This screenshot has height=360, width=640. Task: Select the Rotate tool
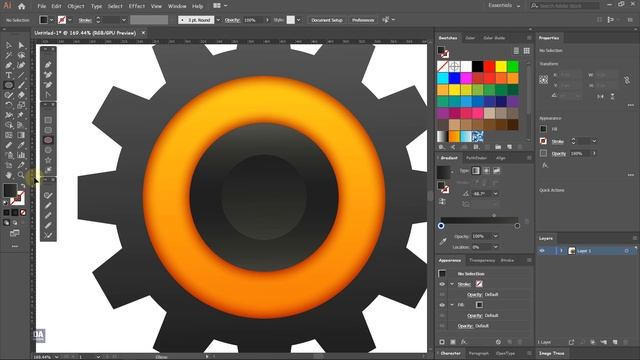pos(9,105)
